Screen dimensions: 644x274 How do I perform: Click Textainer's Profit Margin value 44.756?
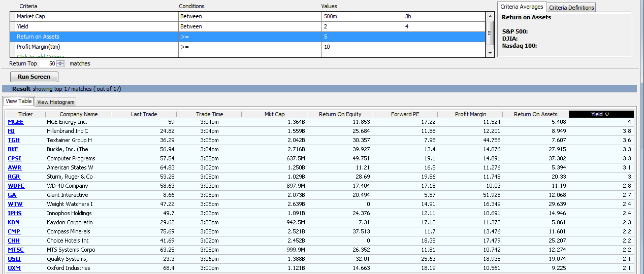(491, 140)
